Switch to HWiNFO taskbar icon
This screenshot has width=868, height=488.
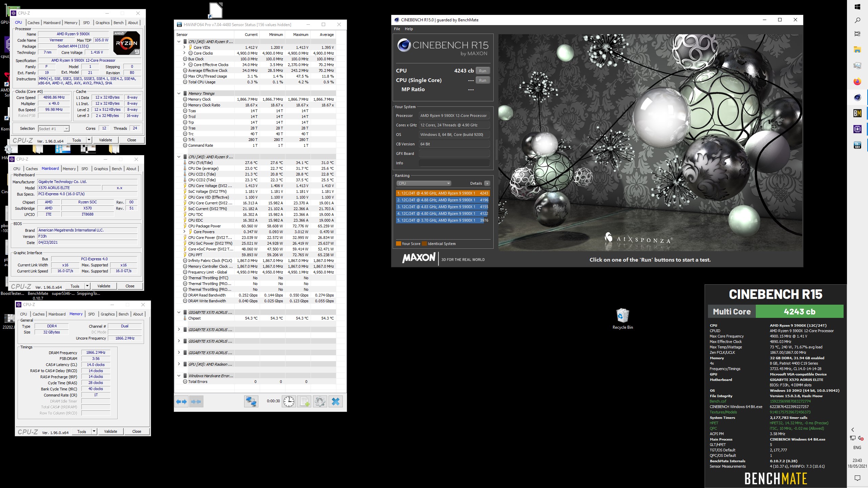pyautogui.click(x=857, y=145)
